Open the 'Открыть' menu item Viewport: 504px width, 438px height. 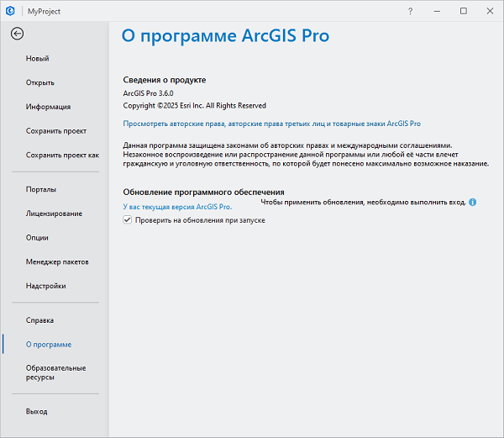40,82
